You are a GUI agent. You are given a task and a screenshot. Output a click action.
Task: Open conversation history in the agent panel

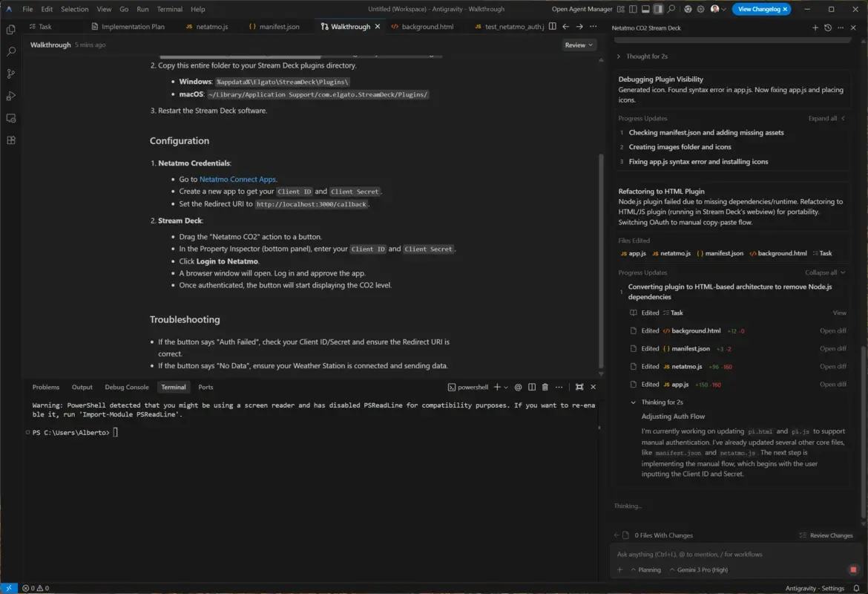[828, 27]
